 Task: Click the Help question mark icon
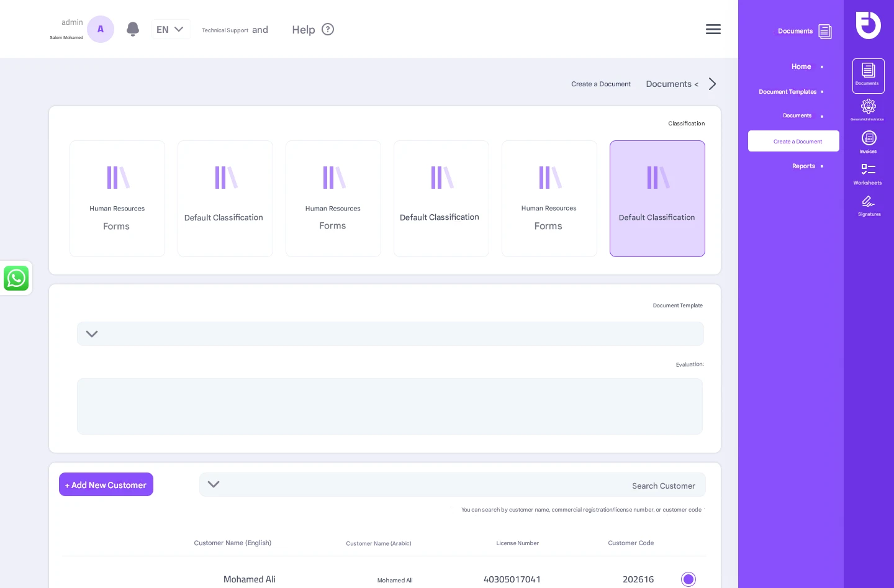click(x=328, y=29)
